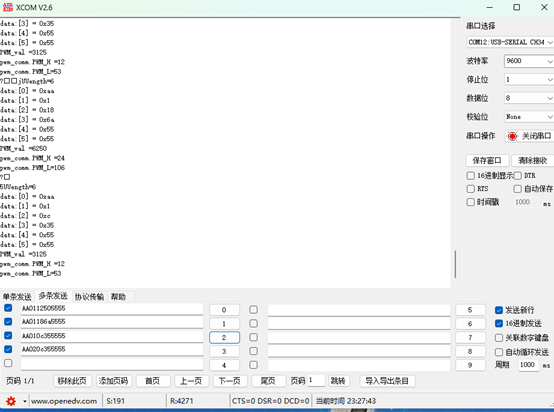Click the 页码 number input field
Viewport: 554px width, 412px height.
coord(316,381)
